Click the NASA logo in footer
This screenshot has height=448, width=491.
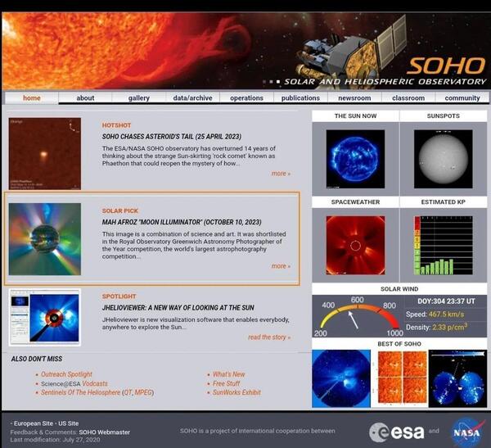tap(466, 432)
